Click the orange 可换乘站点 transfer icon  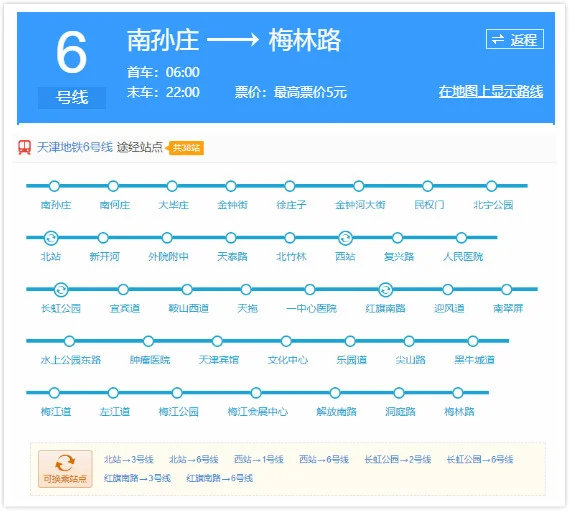coord(65,469)
